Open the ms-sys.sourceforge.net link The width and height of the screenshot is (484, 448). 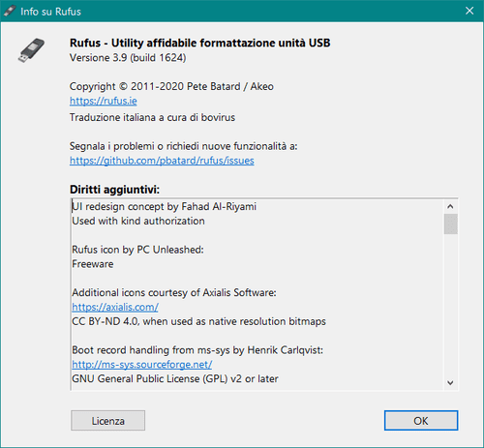(x=142, y=365)
